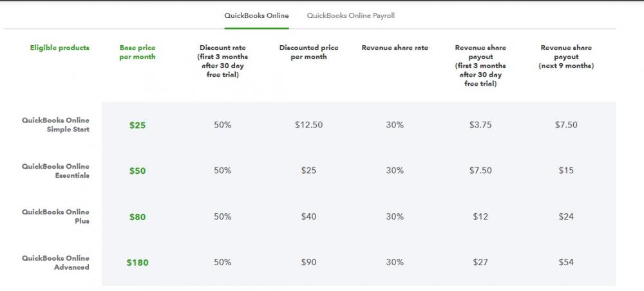The height and width of the screenshot is (291, 644).
Task: Click the Discounted price per month header
Action: 308,52
